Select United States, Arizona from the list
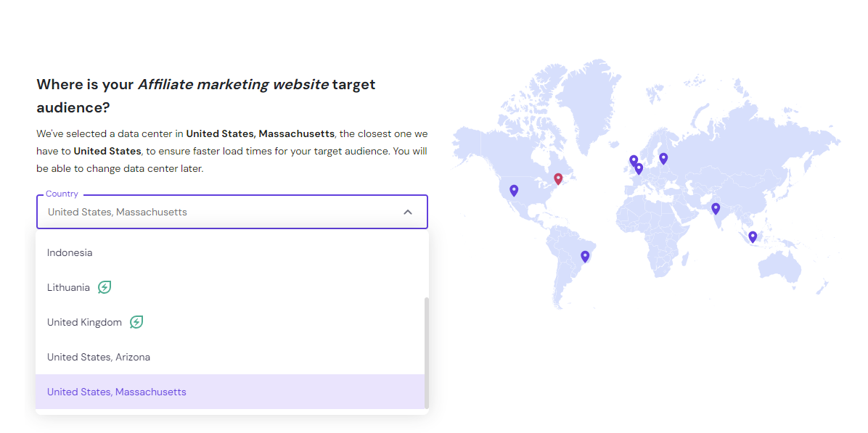 coord(98,357)
